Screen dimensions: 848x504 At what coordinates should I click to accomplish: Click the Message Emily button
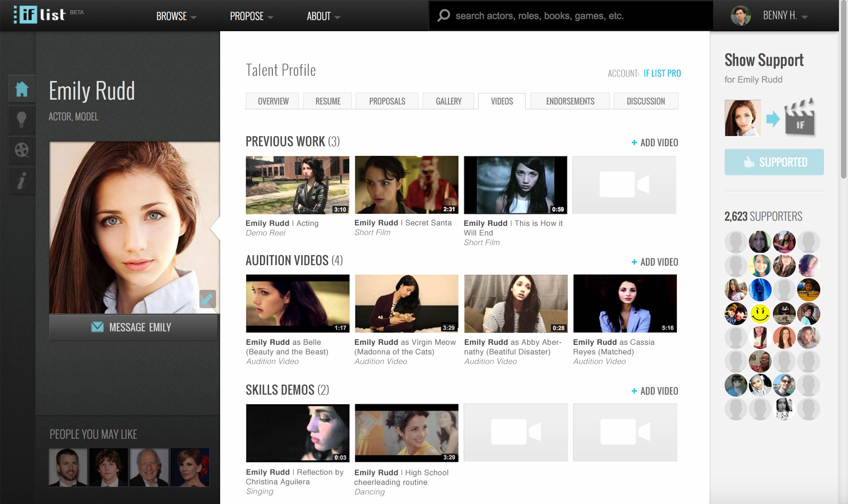134,328
